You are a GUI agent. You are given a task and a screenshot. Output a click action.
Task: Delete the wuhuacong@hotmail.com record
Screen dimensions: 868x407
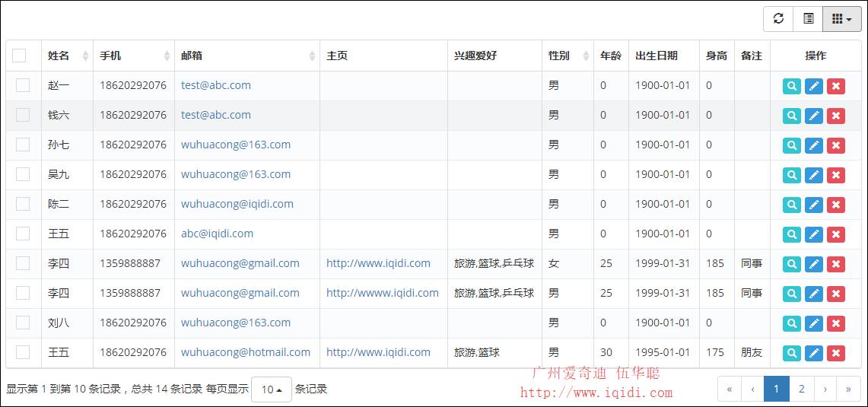point(836,353)
